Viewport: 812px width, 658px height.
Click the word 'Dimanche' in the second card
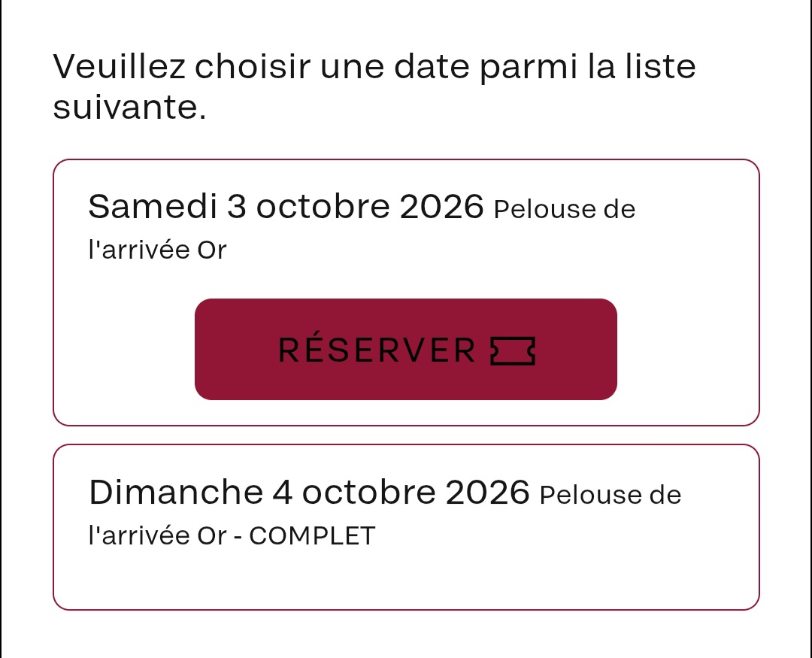pyautogui.click(x=176, y=492)
